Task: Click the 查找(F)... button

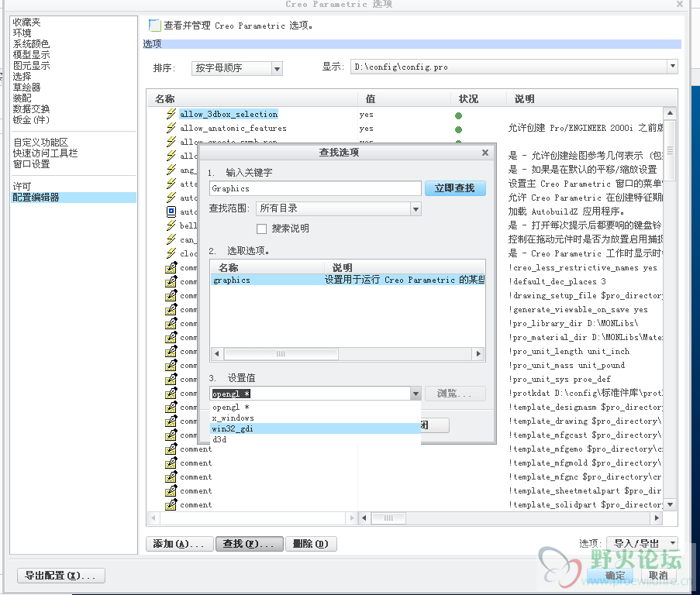Action: [249, 544]
